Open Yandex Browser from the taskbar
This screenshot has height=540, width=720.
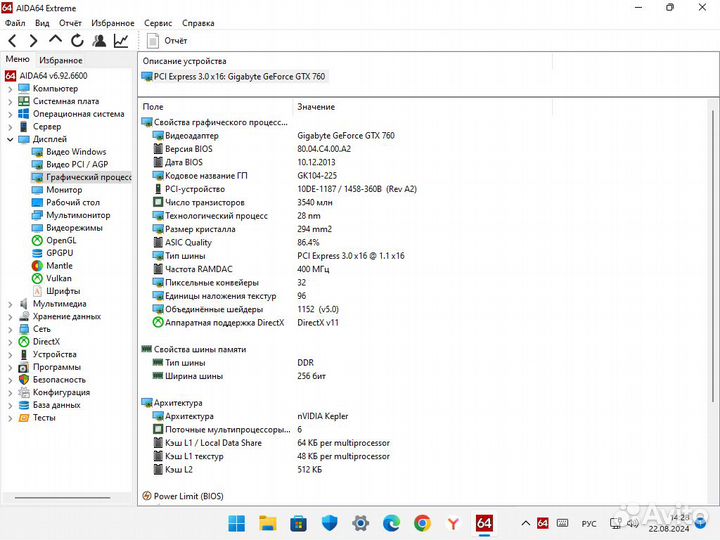tap(453, 523)
